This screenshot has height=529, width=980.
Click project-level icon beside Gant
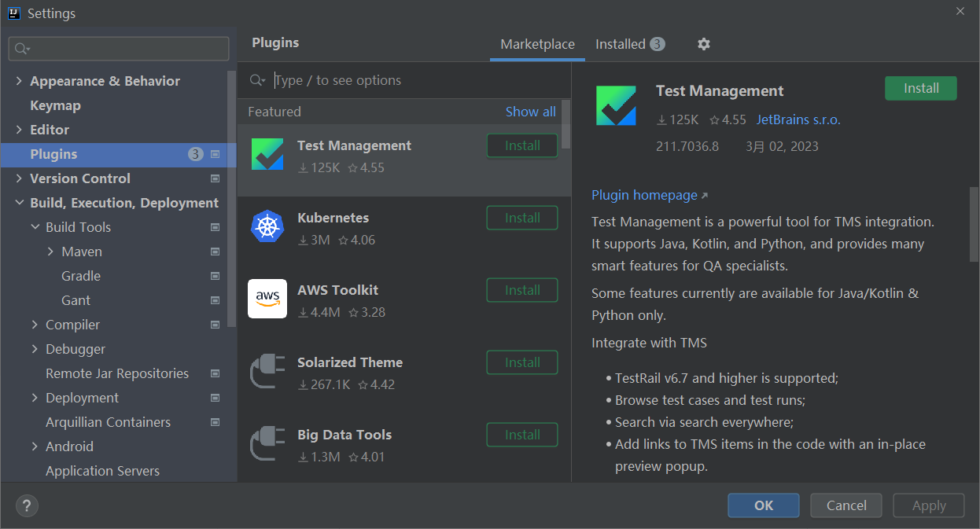[x=216, y=300]
